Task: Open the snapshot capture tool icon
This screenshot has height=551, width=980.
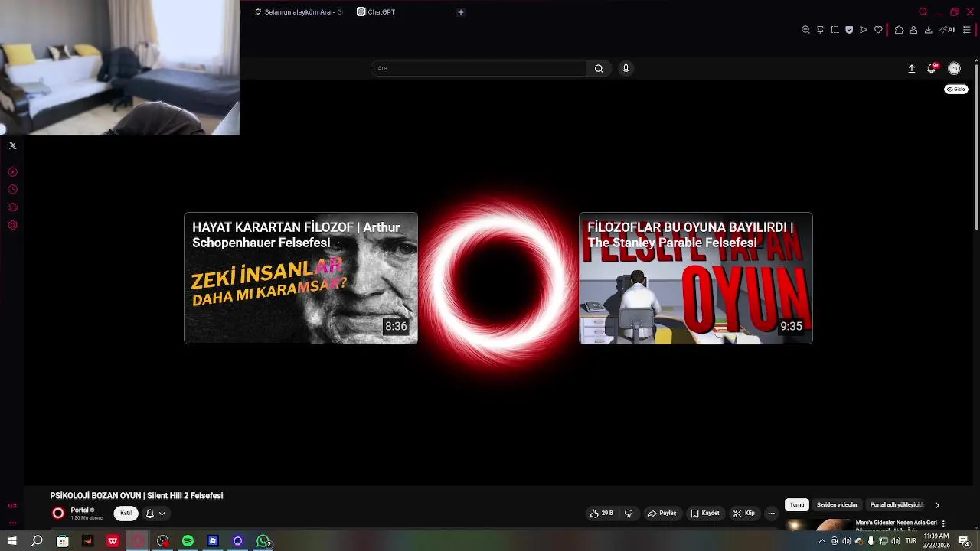Action: (x=835, y=30)
